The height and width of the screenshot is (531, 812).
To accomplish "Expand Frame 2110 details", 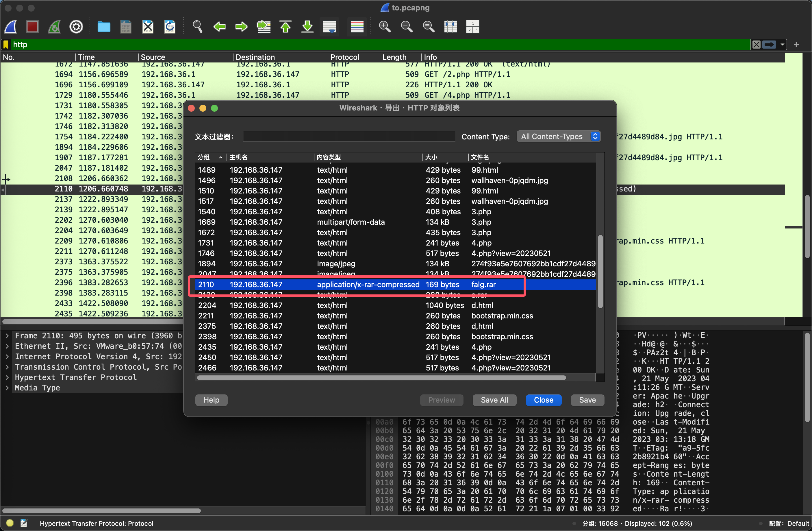I will click(7, 336).
